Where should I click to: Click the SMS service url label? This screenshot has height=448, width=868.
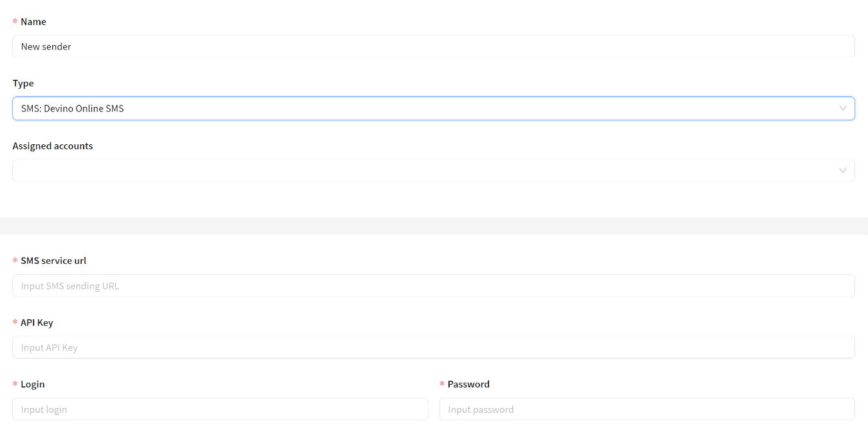pos(53,261)
